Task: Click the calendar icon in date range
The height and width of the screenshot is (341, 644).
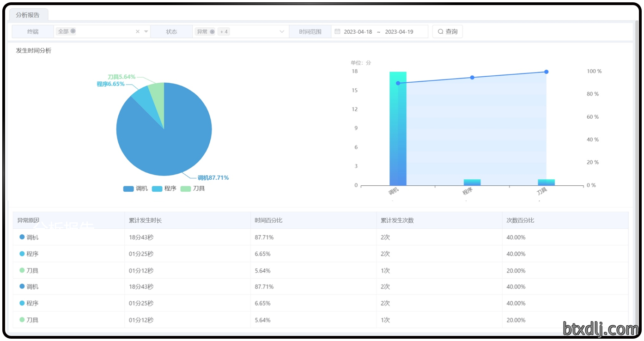Action: tap(337, 31)
